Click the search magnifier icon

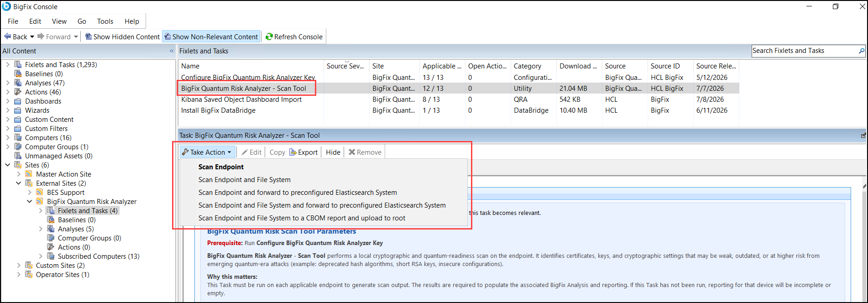862,51
